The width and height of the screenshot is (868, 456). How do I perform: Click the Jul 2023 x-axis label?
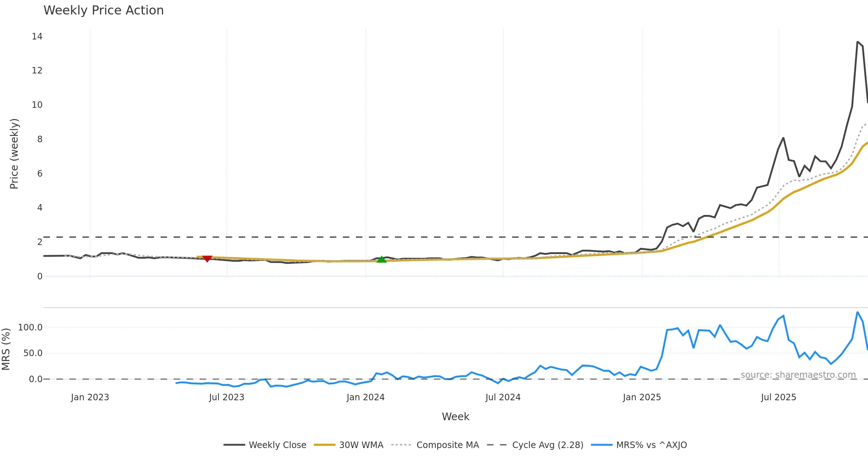(226, 397)
